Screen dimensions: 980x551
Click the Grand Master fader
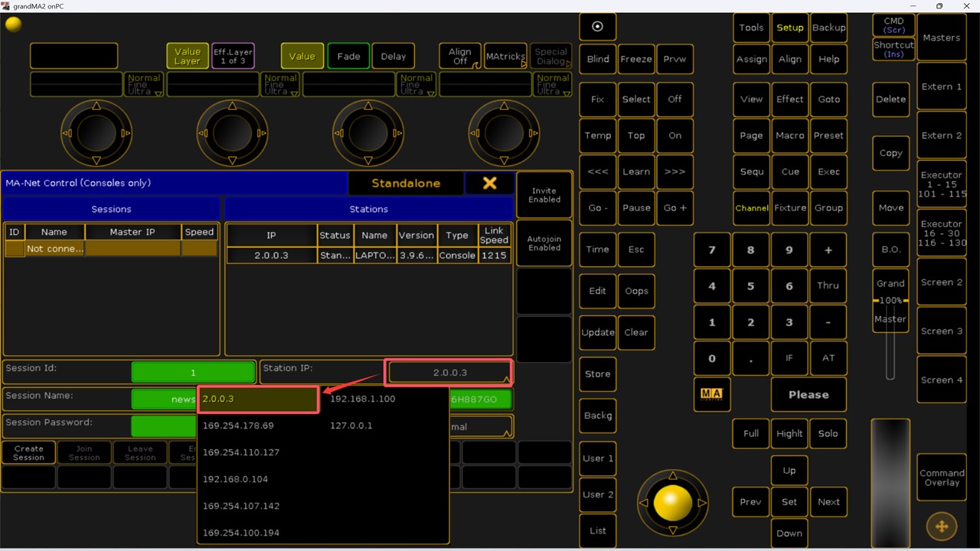[x=890, y=337]
